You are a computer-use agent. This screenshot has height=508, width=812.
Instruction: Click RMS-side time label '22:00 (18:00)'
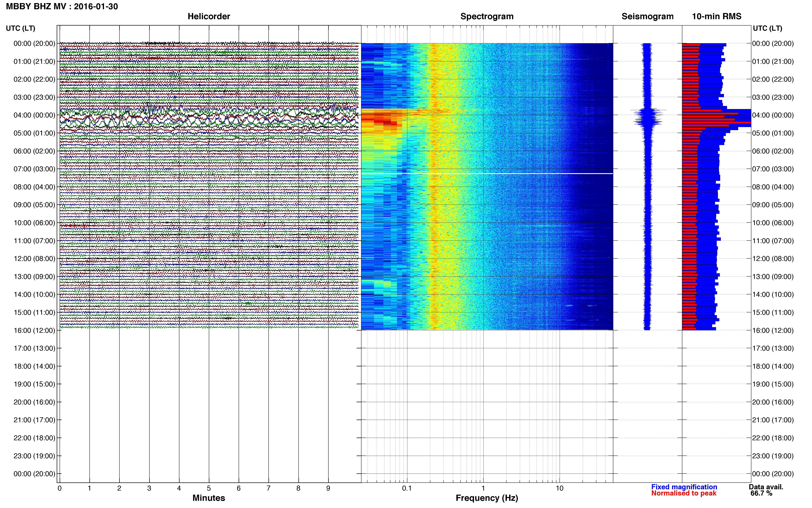point(773,438)
